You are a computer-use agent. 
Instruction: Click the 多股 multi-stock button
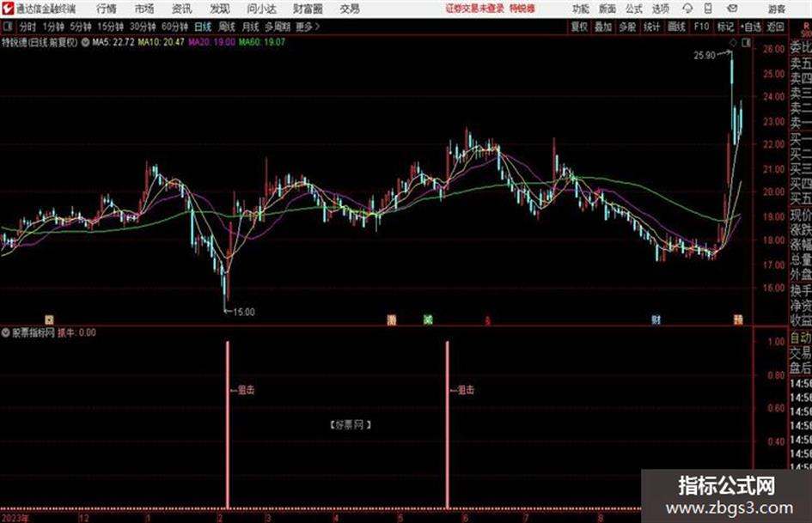pos(627,27)
